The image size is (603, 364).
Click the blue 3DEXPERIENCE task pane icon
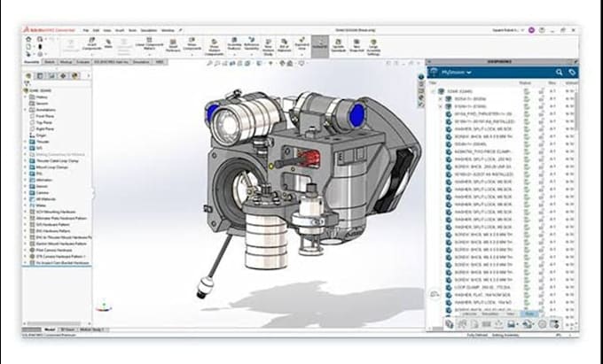click(x=421, y=77)
